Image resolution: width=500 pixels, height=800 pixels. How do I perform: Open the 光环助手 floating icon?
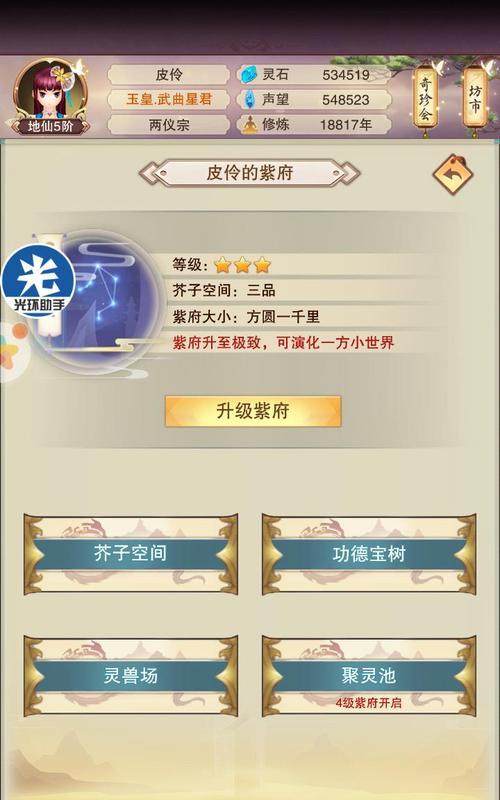tap(38, 281)
